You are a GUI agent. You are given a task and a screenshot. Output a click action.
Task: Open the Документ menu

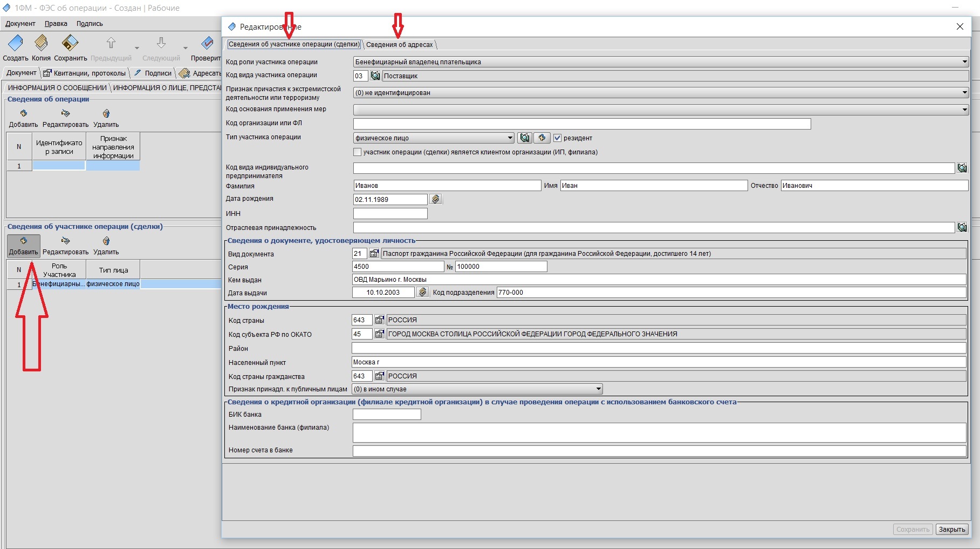[x=20, y=24]
